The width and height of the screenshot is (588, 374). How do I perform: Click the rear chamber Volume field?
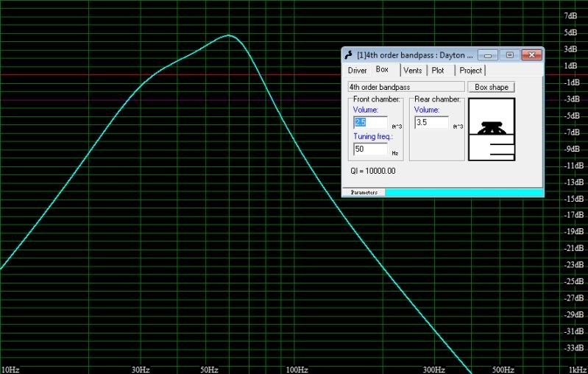pos(431,122)
